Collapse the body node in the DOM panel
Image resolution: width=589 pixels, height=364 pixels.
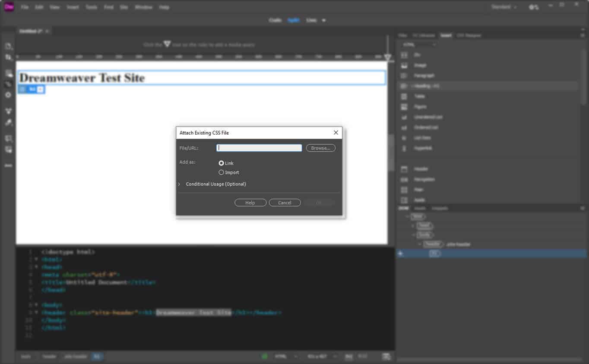click(413, 235)
